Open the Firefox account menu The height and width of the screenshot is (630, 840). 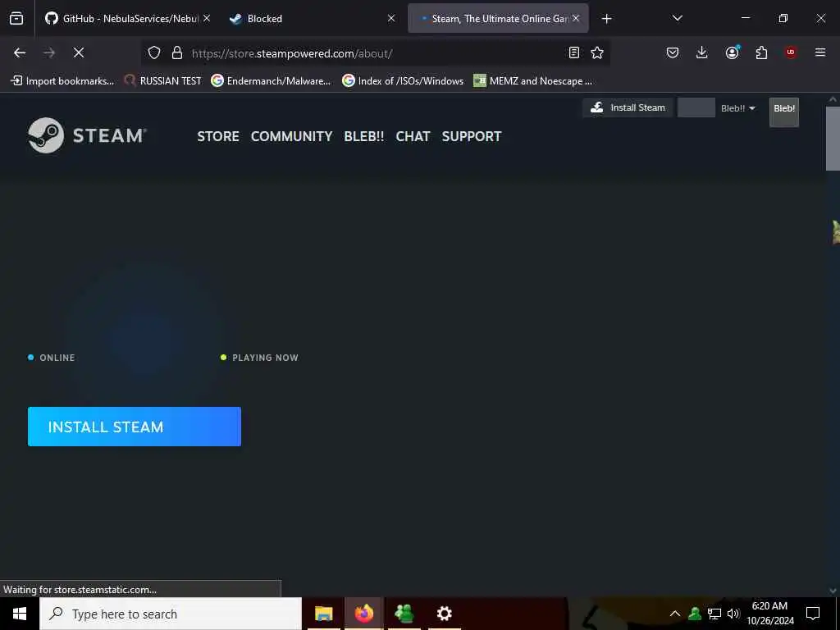[732, 52]
